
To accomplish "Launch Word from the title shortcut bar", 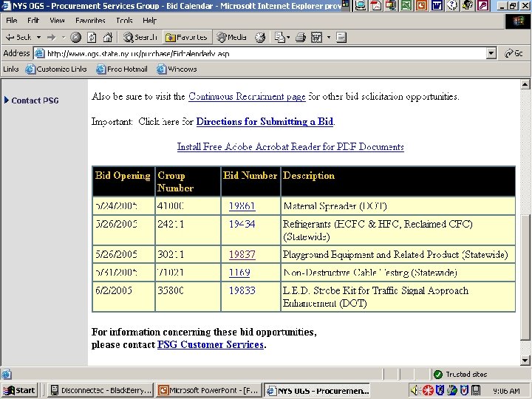I will pyautogui.click(x=437, y=5).
